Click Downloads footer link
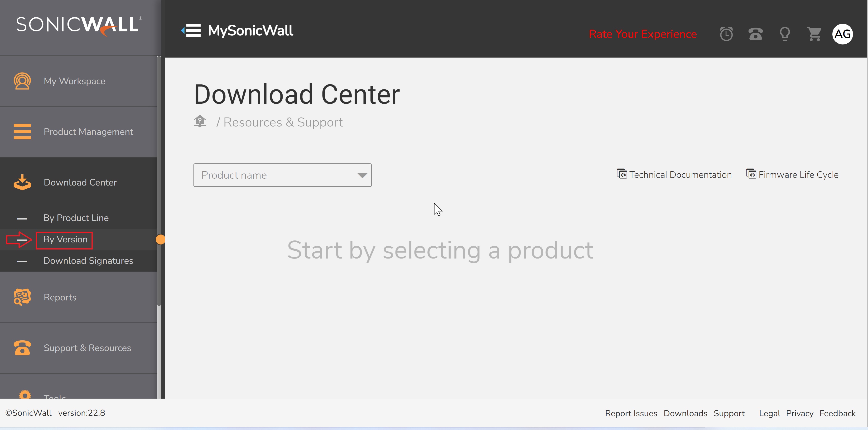The height and width of the screenshot is (430, 868). pyautogui.click(x=685, y=413)
